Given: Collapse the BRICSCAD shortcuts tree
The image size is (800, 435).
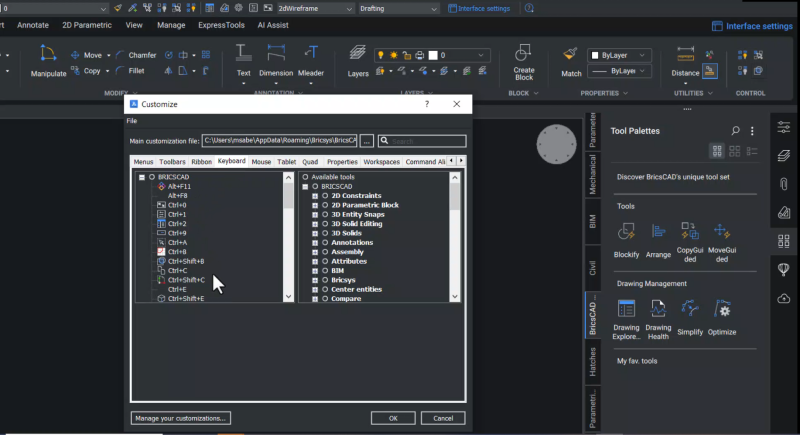Looking at the screenshot, I should [x=142, y=177].
